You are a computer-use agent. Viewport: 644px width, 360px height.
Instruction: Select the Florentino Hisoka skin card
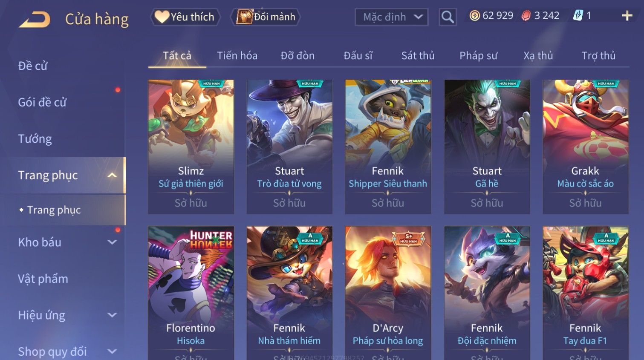click(191, 293)
